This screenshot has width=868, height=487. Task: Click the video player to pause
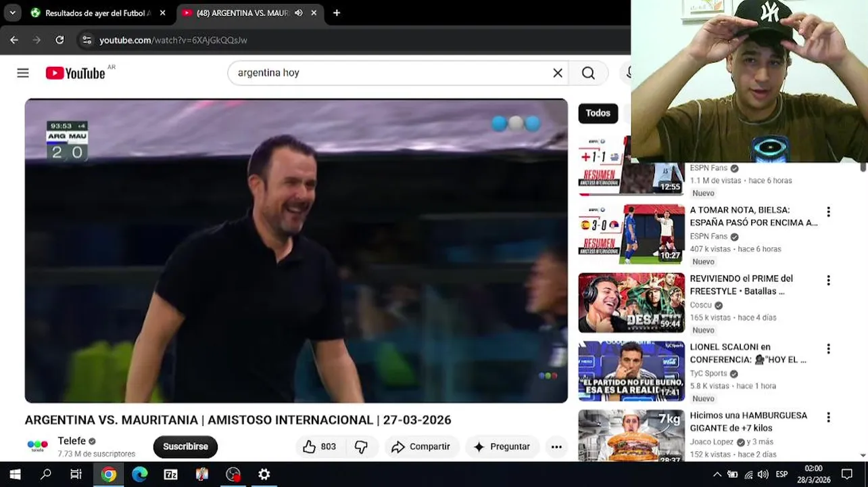(x=296, y=251)
